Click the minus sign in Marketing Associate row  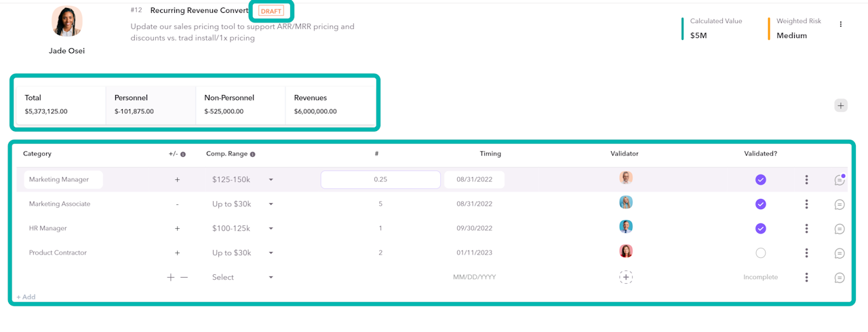(x=178, y=204)
